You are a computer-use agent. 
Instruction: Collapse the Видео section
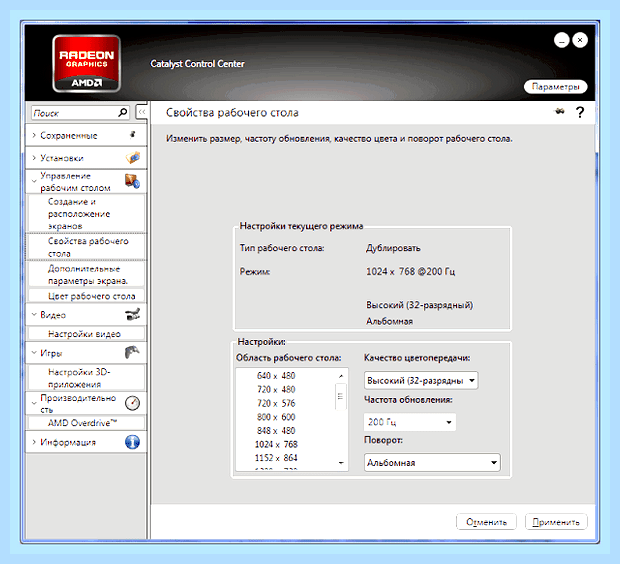[34, 314]
